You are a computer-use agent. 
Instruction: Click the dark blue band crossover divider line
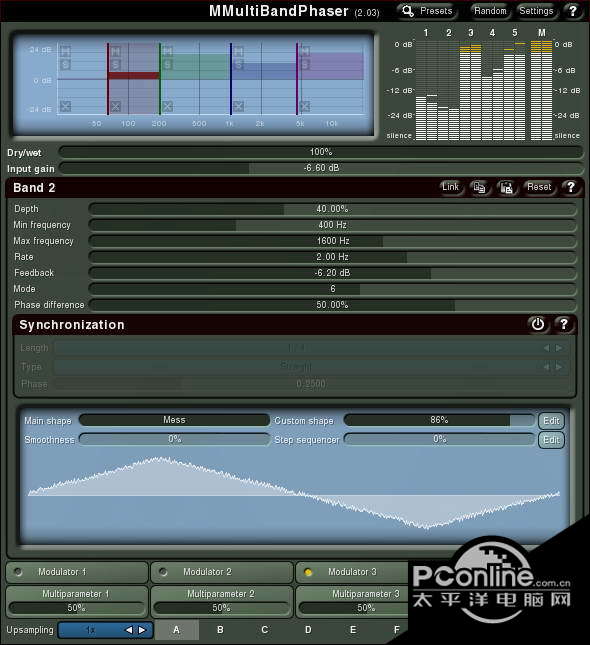point(231,79)
